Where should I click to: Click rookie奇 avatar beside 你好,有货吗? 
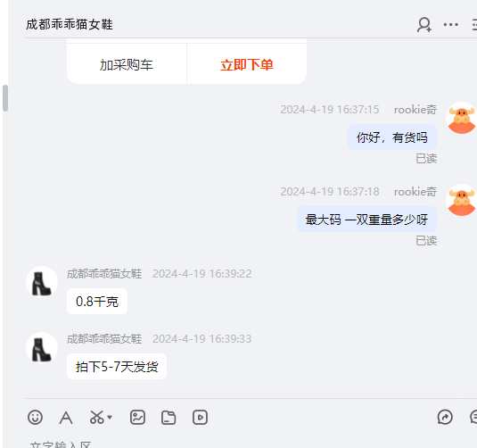461,118
